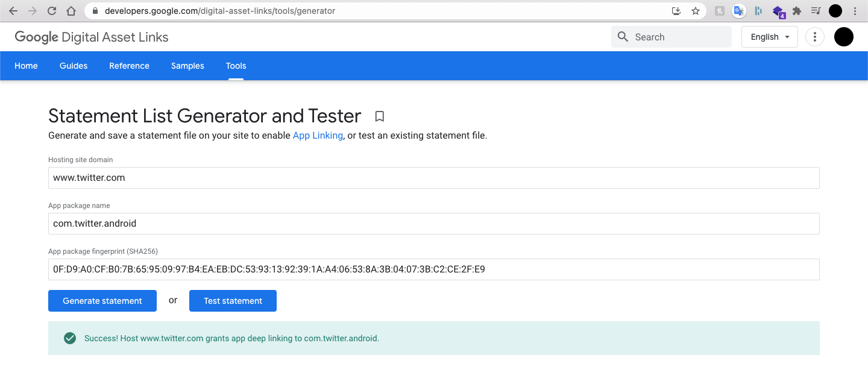Open the purple stacked-layers extension with badge 4

coord(778,11)
